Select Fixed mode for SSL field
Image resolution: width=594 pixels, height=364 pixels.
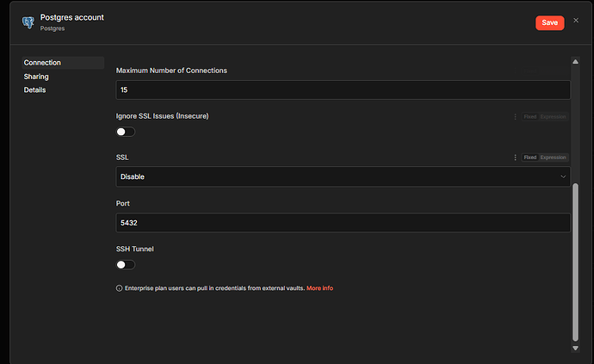click(530, 157)
